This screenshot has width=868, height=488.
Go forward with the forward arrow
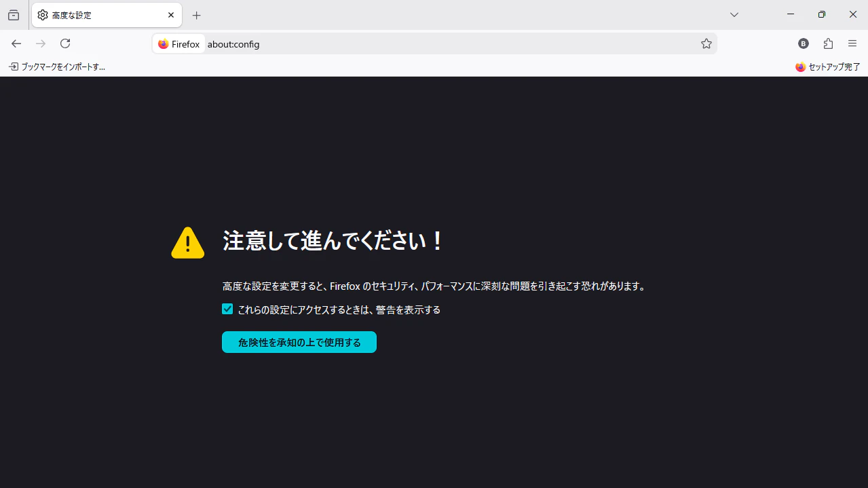pos(41,43)
